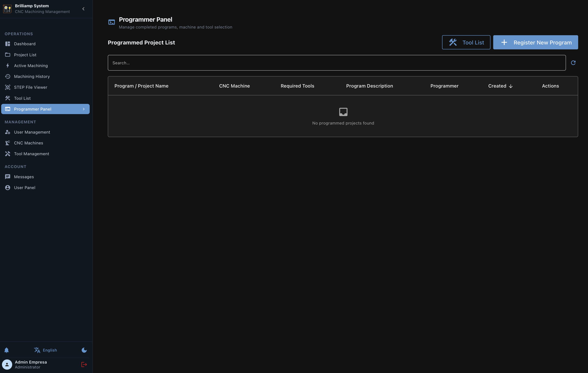Screen dimensions: 588x373
Task: Refresh the programmed project list
Action: 573,63
